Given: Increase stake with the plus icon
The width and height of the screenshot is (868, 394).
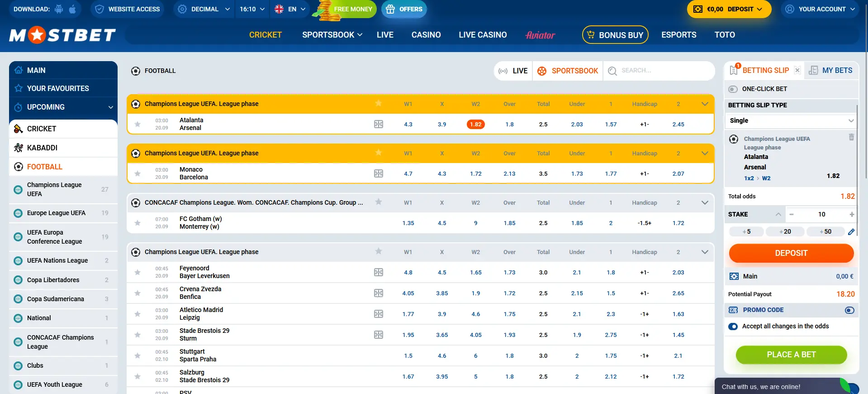Looking at the screenshot, I should click(852, 214).
